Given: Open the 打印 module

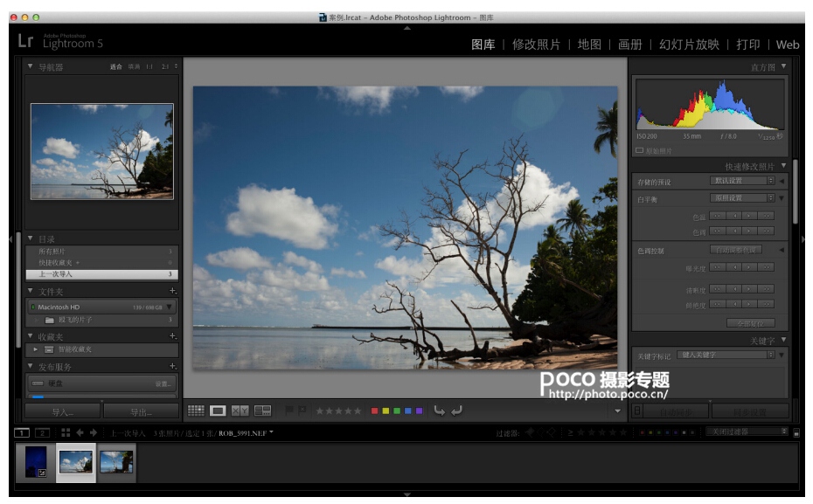Looking at the screenshot, I should point(748,45).
